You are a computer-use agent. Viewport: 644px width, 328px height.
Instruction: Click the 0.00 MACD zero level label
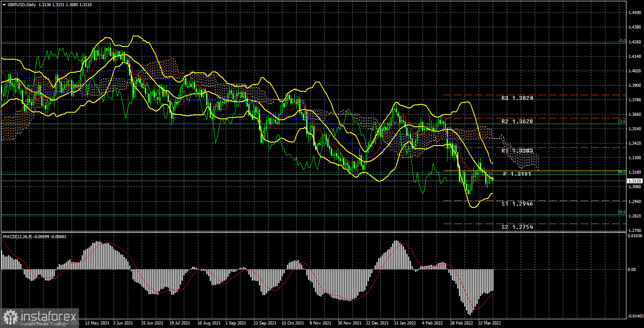tap(632, 269)
